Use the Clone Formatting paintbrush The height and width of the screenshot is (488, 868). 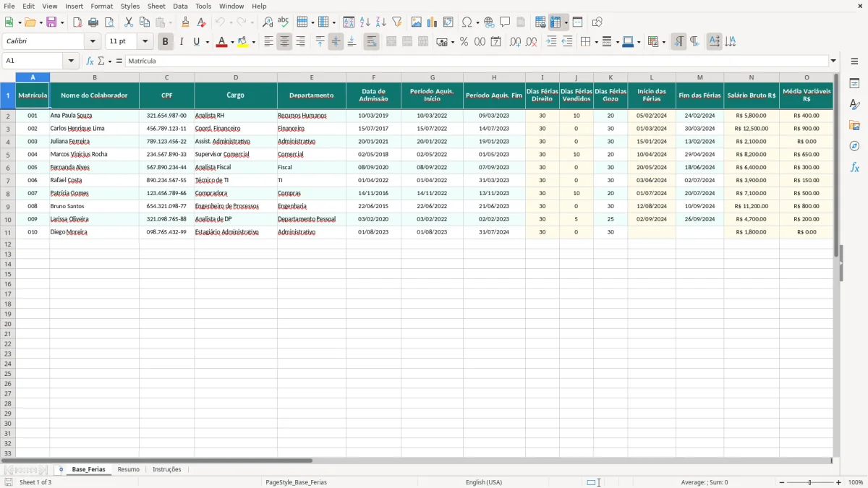pos(185,22)
